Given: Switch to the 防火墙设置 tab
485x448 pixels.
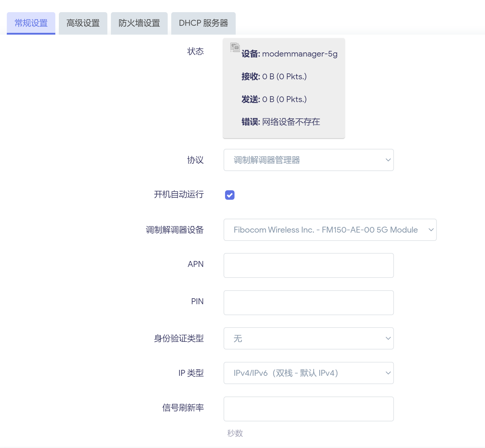Looking at the screenshot, I should click(x=139, y=23).
